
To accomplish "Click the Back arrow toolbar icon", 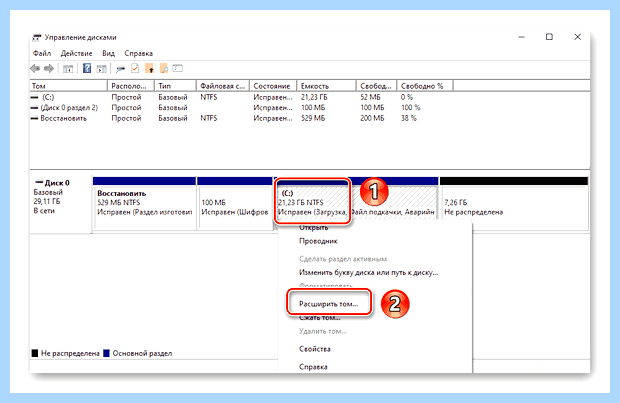I will (35, 69).
